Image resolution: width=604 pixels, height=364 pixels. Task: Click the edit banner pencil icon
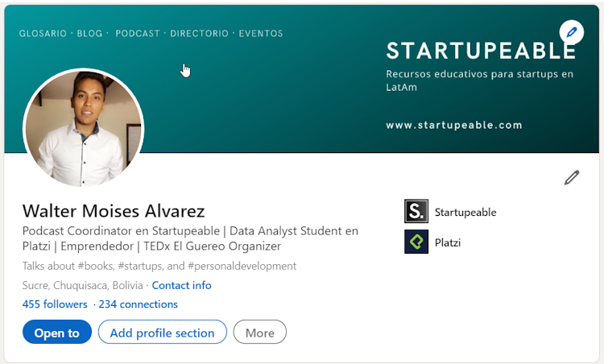point(571,33)
